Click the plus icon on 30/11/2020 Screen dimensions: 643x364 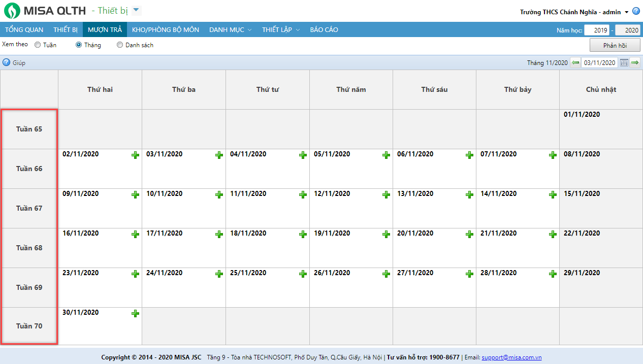[135, 313]
